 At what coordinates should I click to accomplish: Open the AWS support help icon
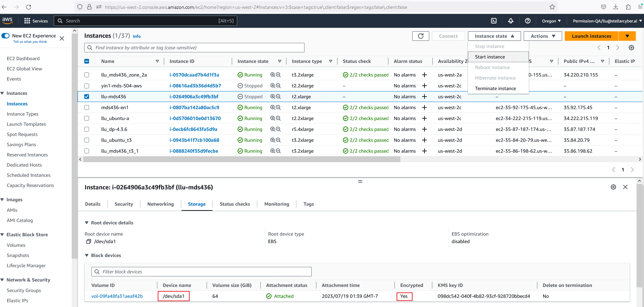[x=527, y=21]
